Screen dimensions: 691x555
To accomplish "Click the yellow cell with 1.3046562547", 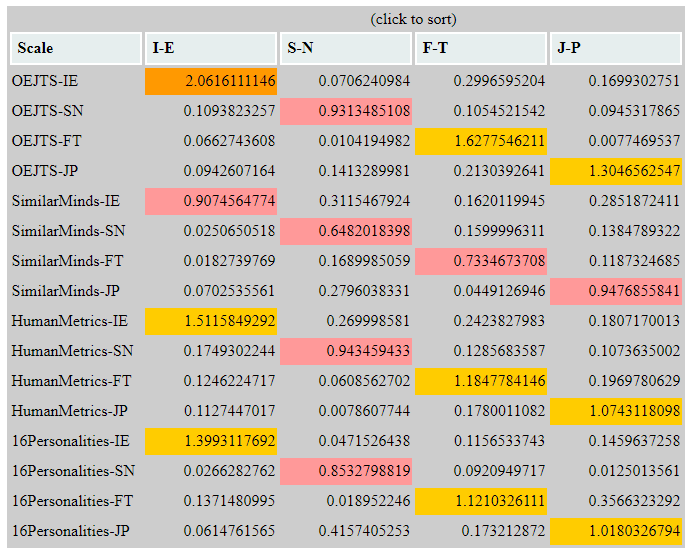I will coord(616,171).
